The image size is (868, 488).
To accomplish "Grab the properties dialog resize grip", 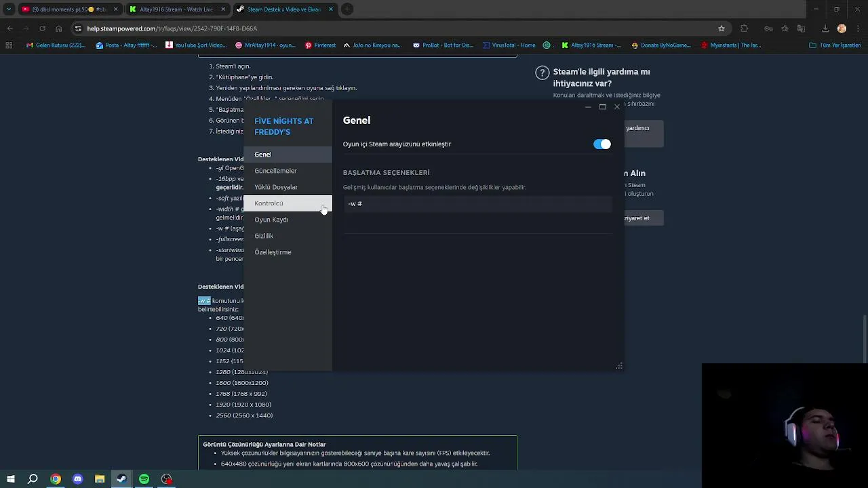I will pos(619,366).
